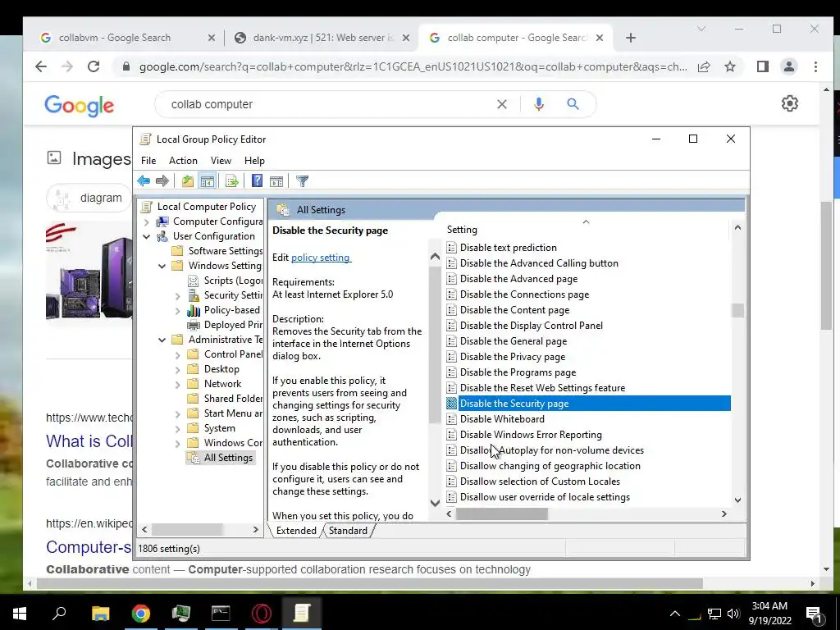The image size is (840, 630).
Task: Switch to the Standard tab
Action: [348, 531]
